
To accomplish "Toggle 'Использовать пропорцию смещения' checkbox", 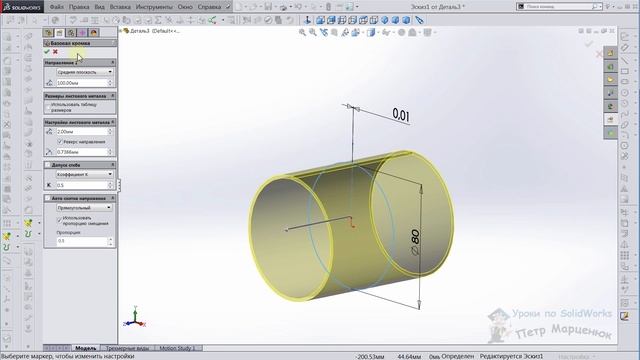I will (60, 220).
